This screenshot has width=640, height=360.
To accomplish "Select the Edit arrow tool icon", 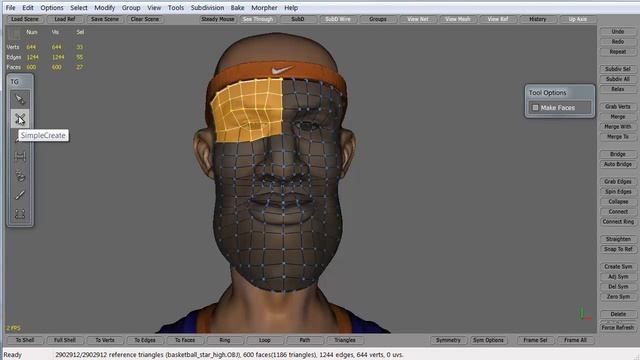I will (x=20, y=99).
